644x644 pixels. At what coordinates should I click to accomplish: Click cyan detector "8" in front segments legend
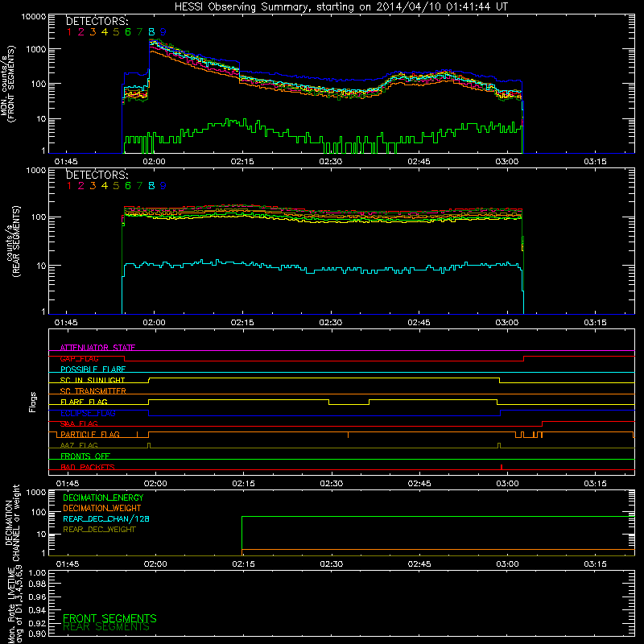pyautogui.click(x=151, y=32)
